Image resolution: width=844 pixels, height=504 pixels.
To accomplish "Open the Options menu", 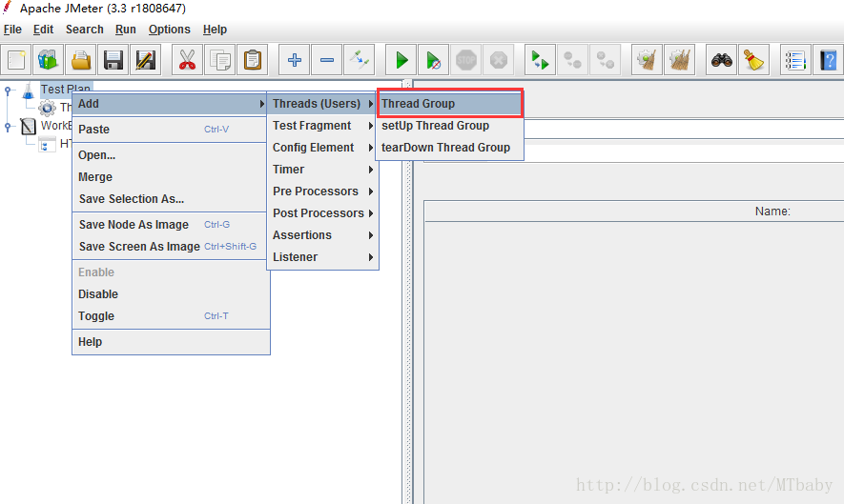I will pos(170,30).
